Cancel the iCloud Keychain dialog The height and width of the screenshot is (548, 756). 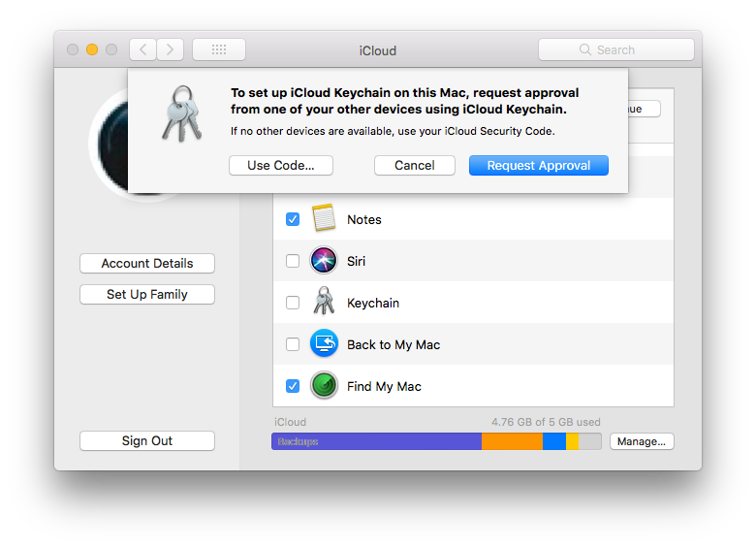[x=415, y=166]
